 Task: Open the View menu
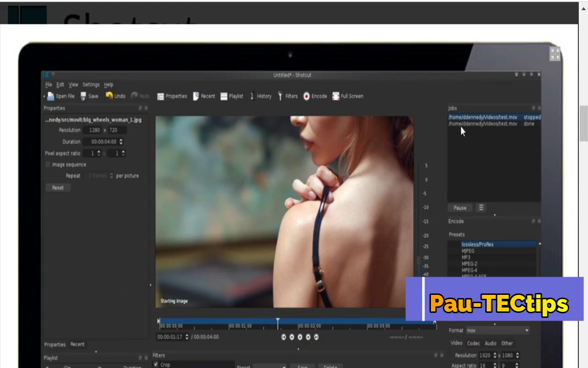coord(73,85)
